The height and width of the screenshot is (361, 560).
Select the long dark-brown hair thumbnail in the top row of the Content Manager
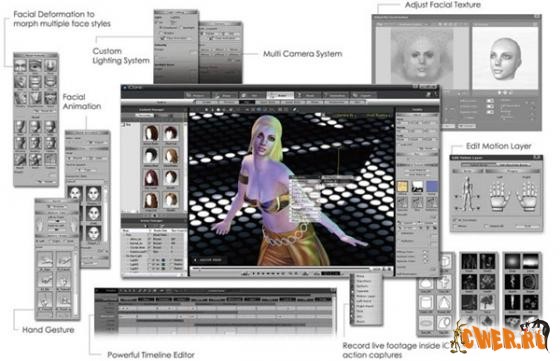click(151, 133)
